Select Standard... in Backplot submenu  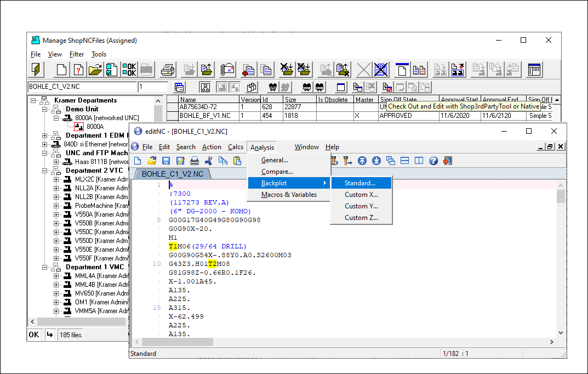[x=361, y=183]
